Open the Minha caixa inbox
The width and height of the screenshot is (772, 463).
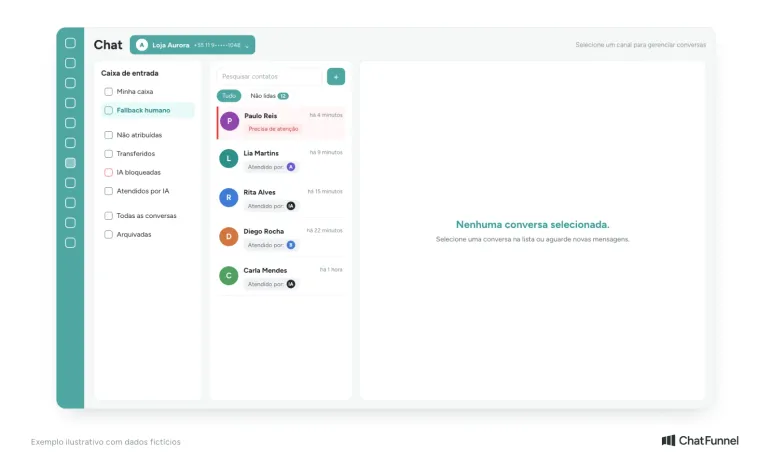click(x=148, y=92)
